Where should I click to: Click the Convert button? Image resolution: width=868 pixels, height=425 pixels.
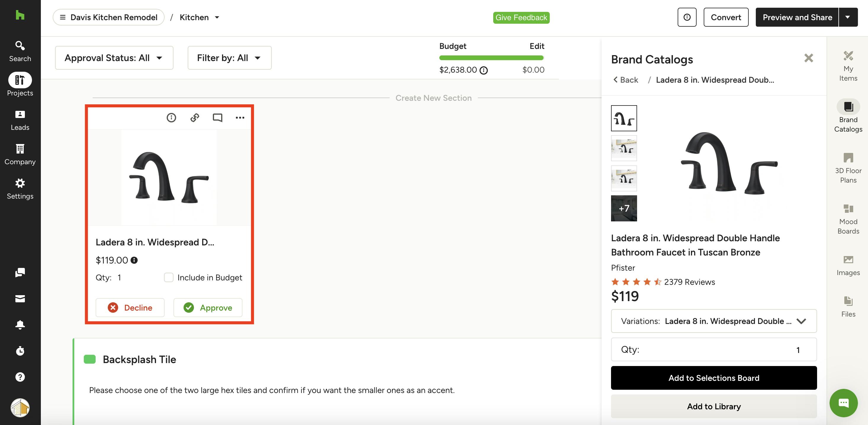click(726, 17)
